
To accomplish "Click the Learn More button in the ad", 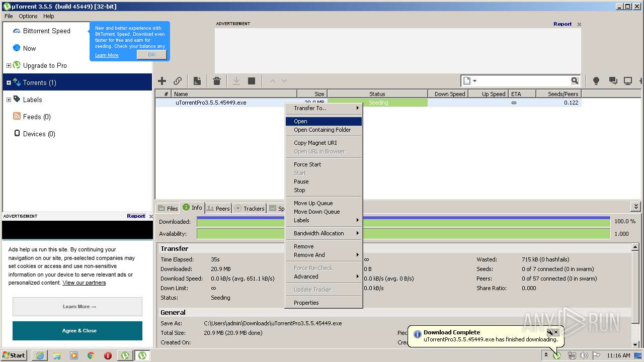I will 77,307.
